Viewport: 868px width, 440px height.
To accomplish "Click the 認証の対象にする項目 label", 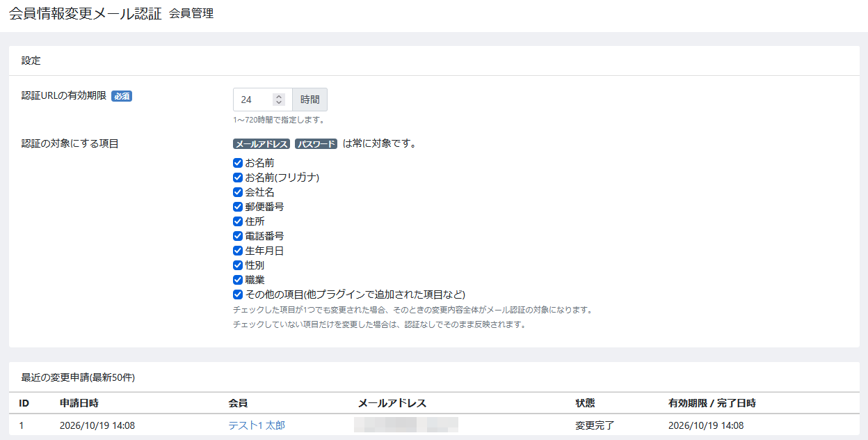I will (x=70, y=143).
